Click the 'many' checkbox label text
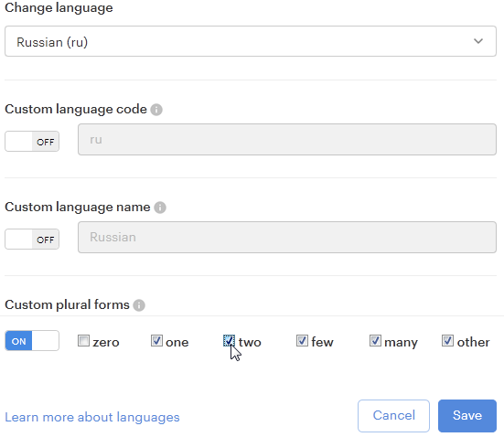The width and height of the screenshot is (504, 437). click(401, 343)
